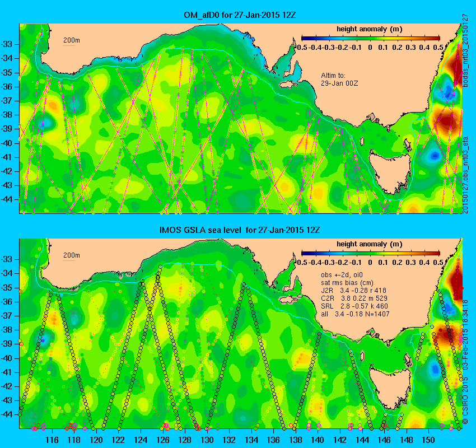The width and height of the screenshot is (476, 448).
Task: Click 'sat rms bias (cm)' header
Action: [x=347, y=283]
